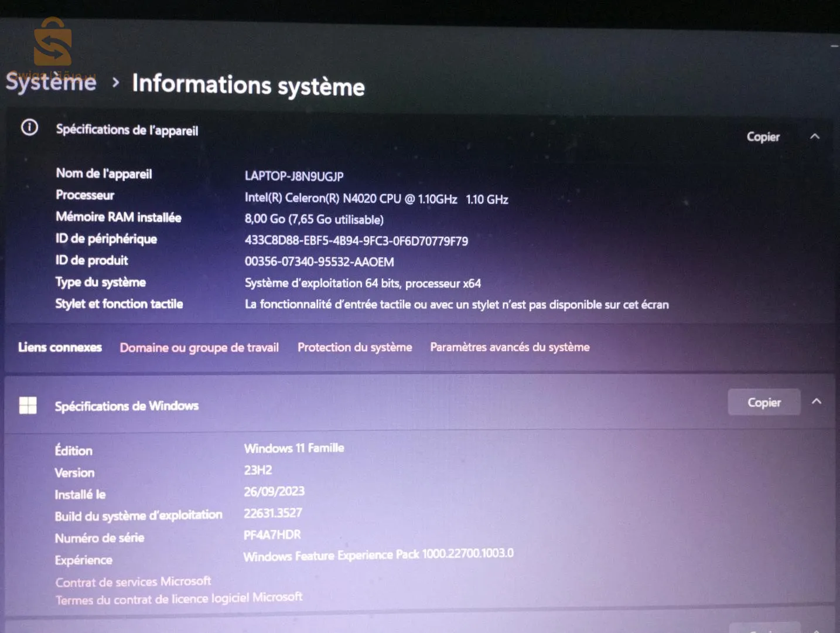The width and height of the screenshot is (840, 633).
Task: Click the info icon beside Spécifications de l'appareil
Action: (29, 127)
